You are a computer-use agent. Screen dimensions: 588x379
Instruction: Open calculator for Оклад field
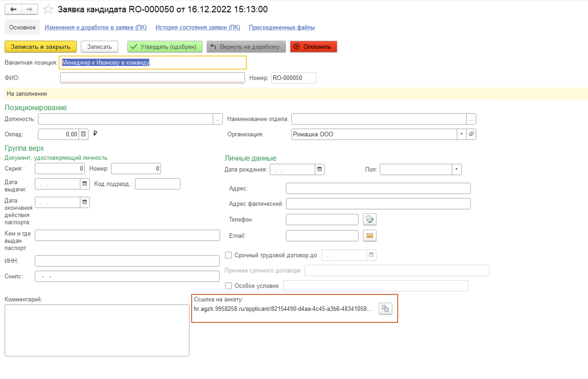(83, 134)
